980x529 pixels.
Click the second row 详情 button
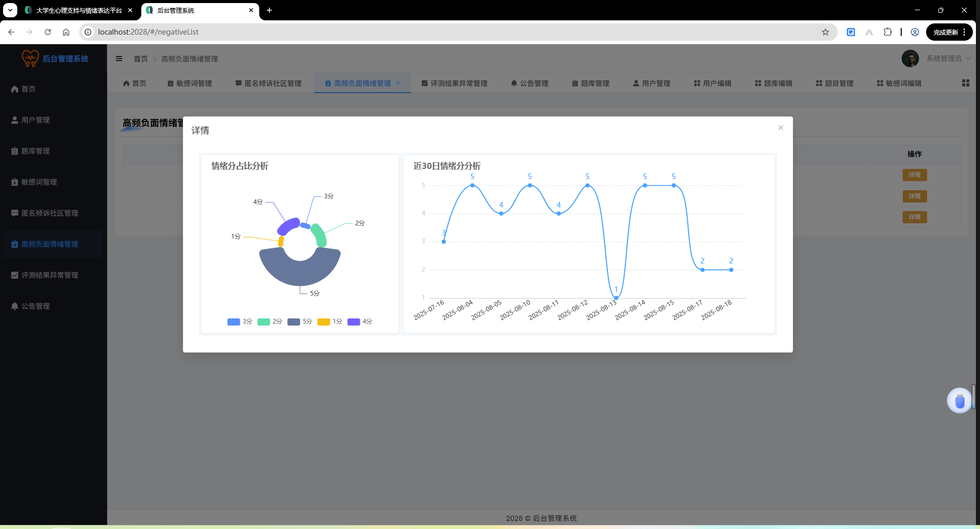tap(914, 196)
